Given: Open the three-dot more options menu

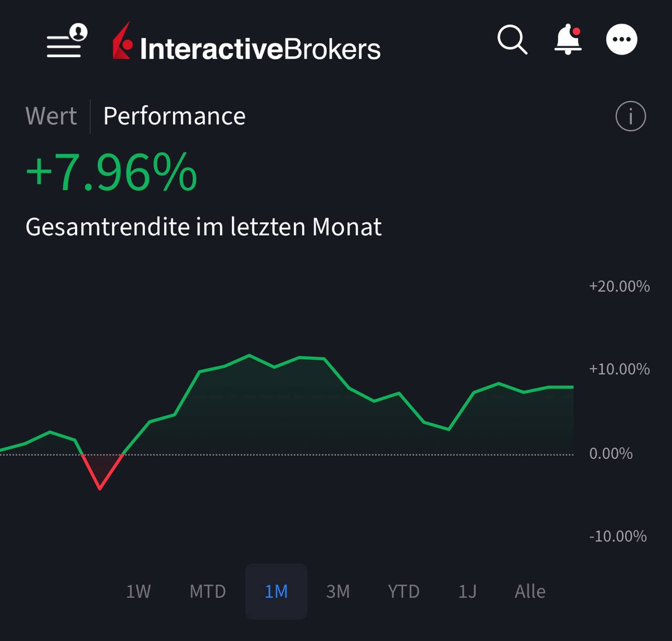Looking at the screenshot, I should coord(622,39).
